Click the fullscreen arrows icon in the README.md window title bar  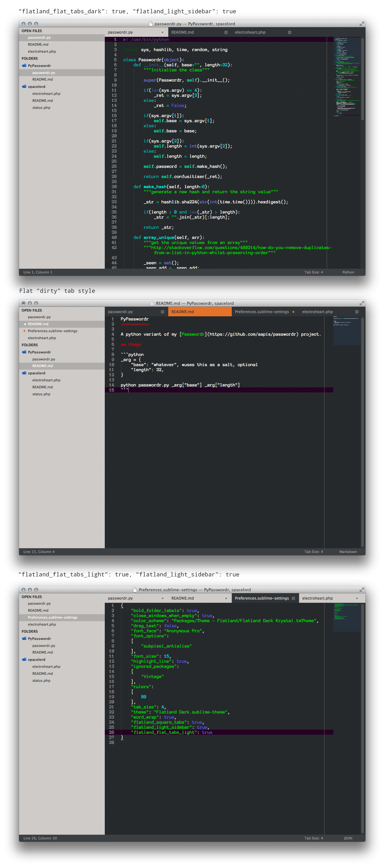[361, 303]
